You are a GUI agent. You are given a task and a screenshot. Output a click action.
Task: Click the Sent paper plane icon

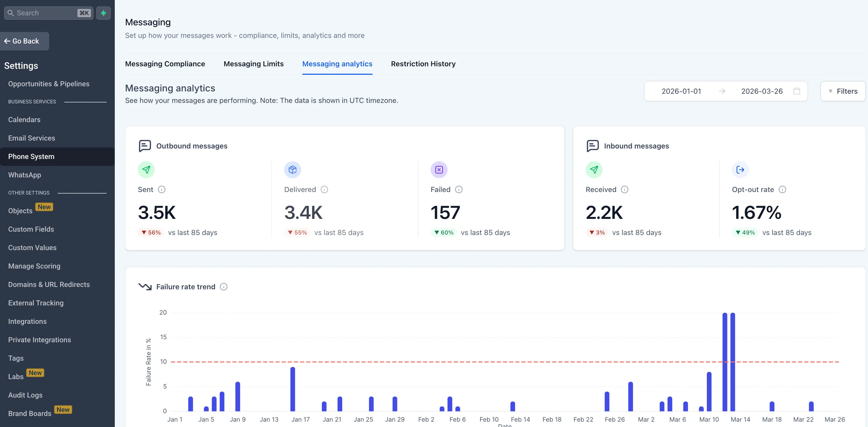pos(146,170)
